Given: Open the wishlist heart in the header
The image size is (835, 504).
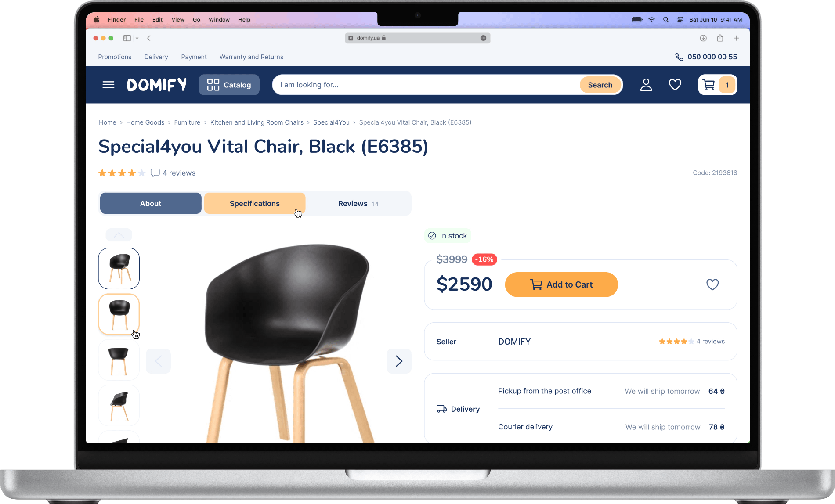Looking at the screenshot, I should [x=675, y=85].
